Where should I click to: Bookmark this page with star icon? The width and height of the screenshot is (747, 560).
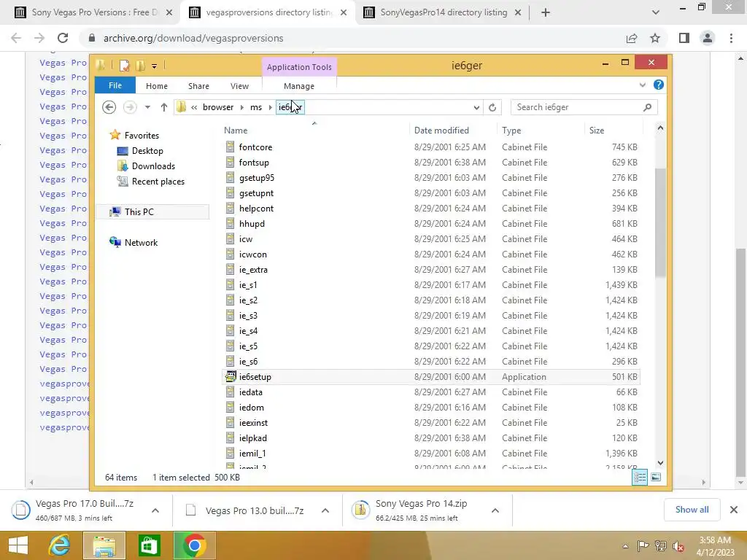tap(655, 38)
